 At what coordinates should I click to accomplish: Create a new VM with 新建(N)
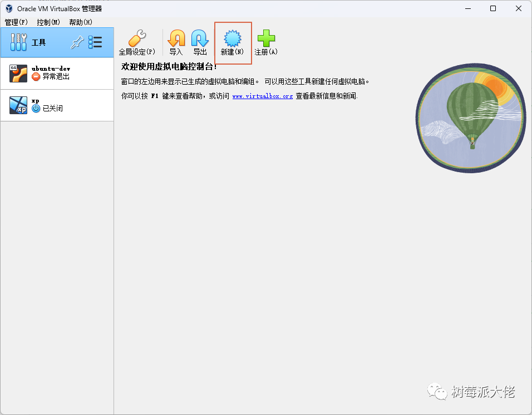pyautogui.click(x=233, y=43)
